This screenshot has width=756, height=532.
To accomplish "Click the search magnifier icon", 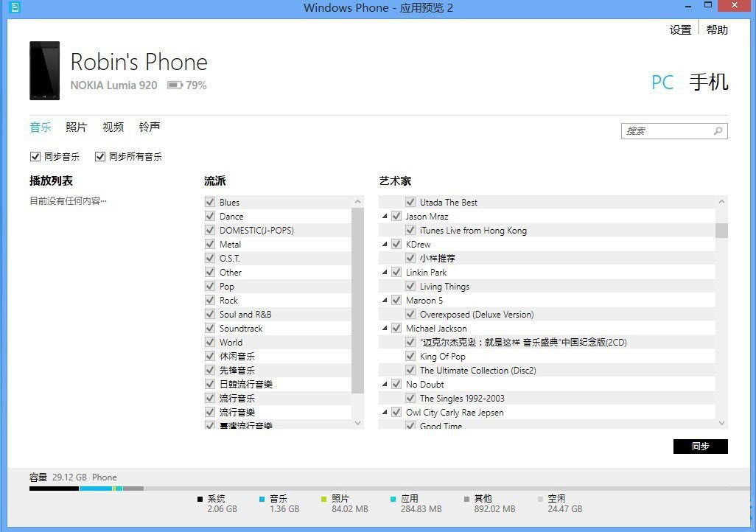I will [718, 130].
